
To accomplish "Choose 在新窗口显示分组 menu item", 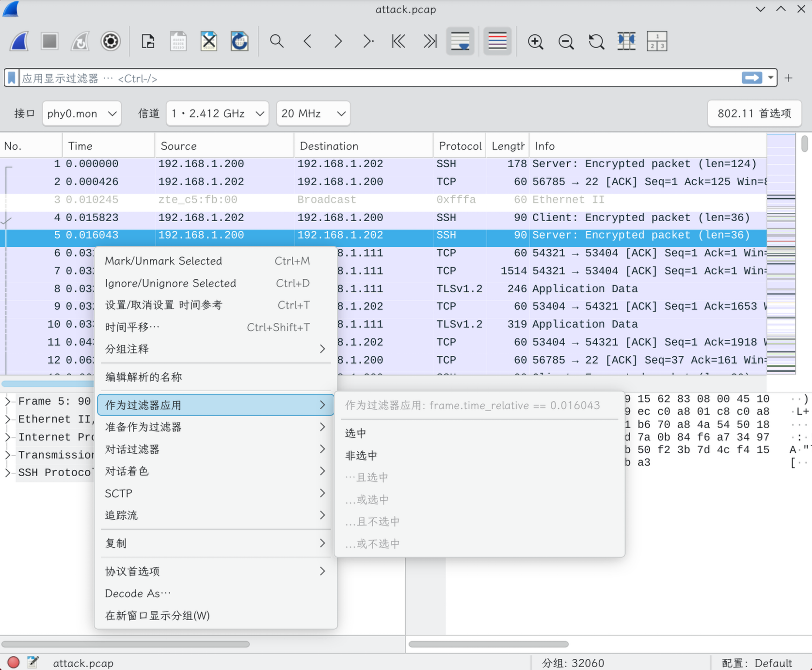I will (216, 616).
